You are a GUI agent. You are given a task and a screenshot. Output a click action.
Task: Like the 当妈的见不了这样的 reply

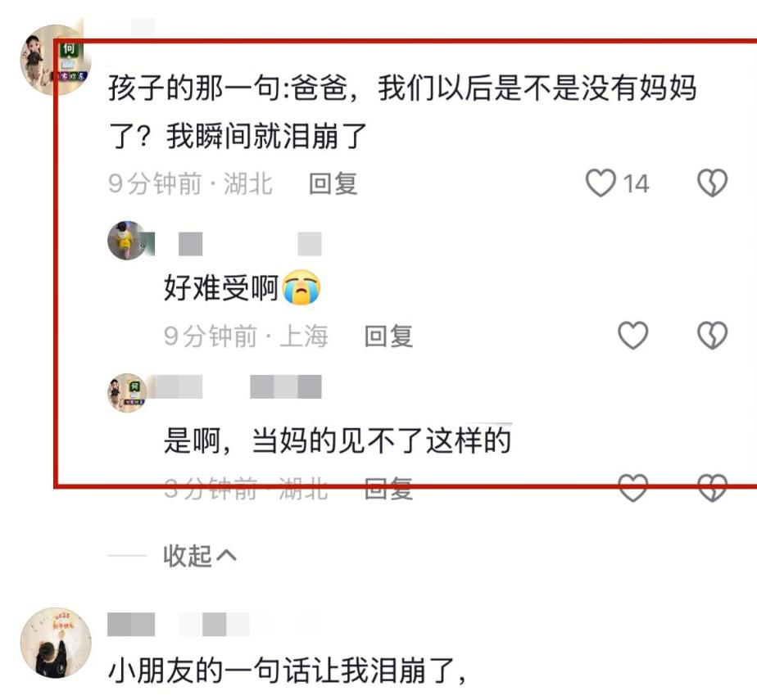633,488
